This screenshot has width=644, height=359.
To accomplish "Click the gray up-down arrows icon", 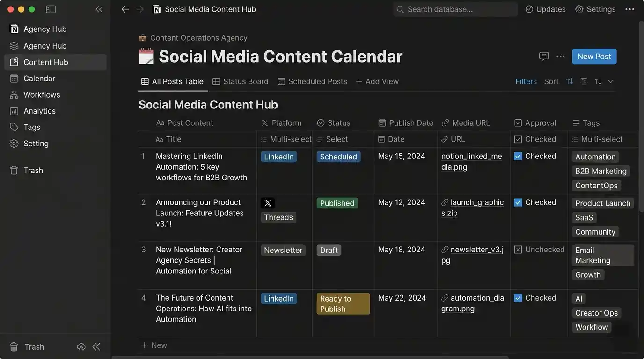I will [598, 81].
